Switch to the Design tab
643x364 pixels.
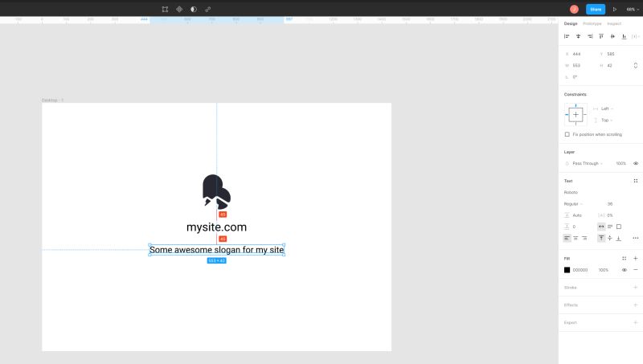(571, 24)
